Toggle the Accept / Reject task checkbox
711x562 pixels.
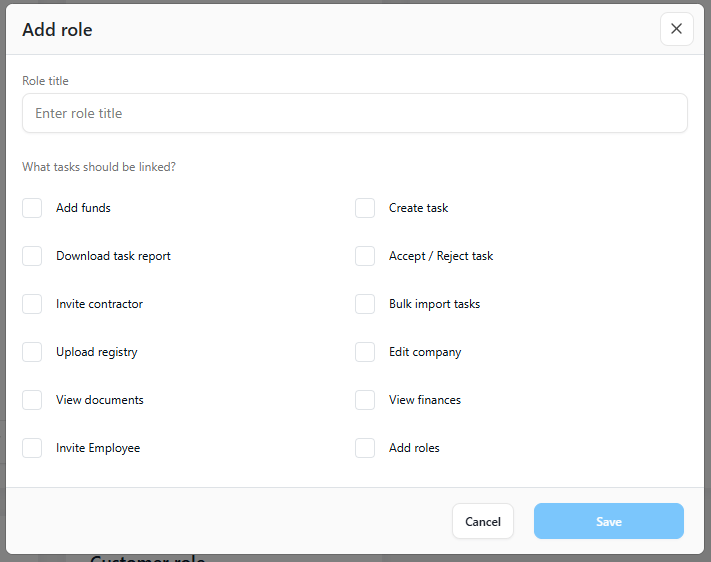365,256
